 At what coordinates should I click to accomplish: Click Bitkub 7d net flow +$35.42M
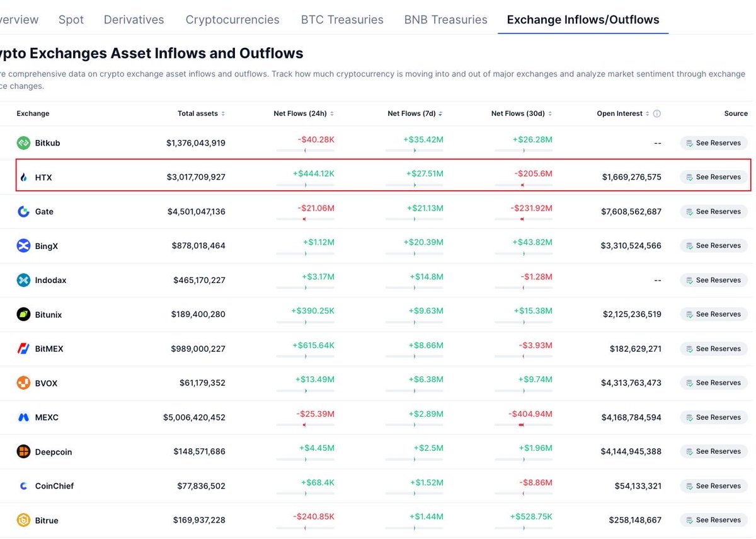(423, 139)
